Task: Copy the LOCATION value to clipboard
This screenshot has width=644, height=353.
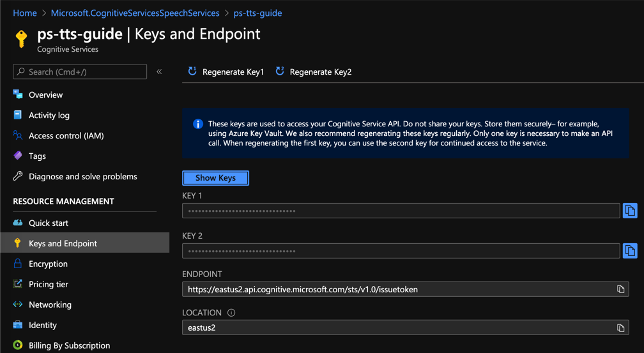Action: point(620,327)
